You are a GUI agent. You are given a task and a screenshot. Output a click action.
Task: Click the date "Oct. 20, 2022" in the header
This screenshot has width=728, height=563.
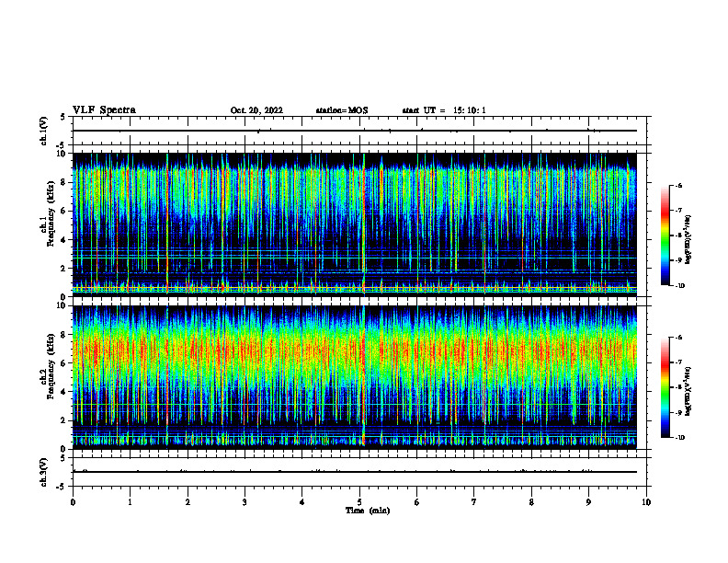click(256, 110)
